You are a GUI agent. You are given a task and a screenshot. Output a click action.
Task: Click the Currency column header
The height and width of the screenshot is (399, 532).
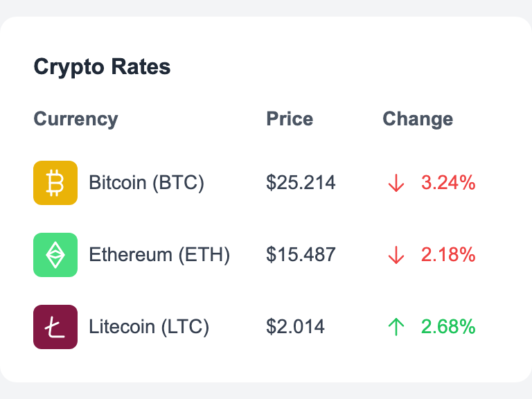[76, 119]
